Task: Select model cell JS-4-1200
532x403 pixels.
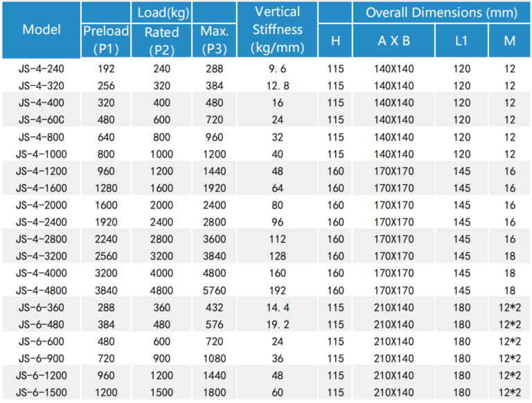Action: coord(42,171)
